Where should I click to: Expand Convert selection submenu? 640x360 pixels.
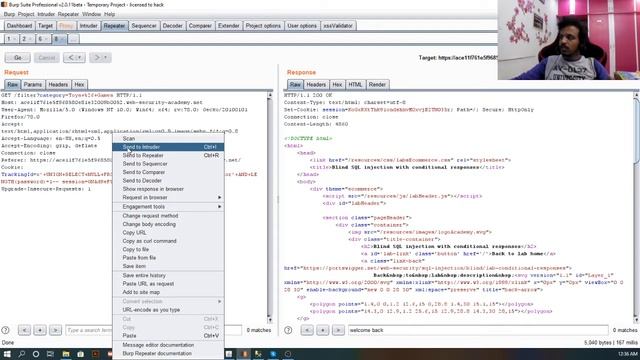coord(220,301)
